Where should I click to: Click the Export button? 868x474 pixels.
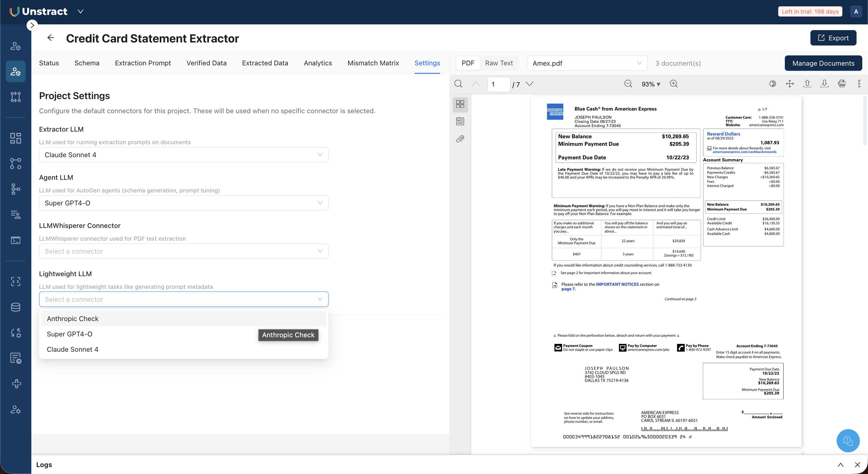pyautogui.click(x=833, y=38)
